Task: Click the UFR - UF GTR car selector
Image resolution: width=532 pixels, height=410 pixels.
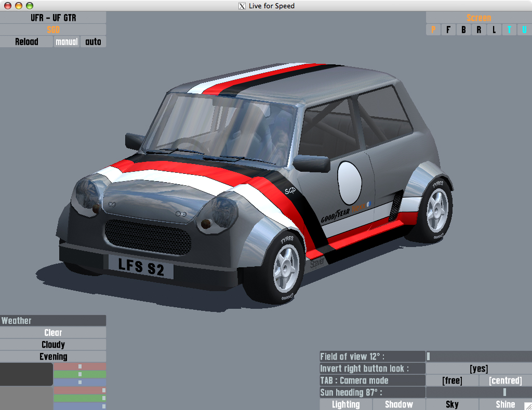Action: pyautogui.click(x=53, y=18)
